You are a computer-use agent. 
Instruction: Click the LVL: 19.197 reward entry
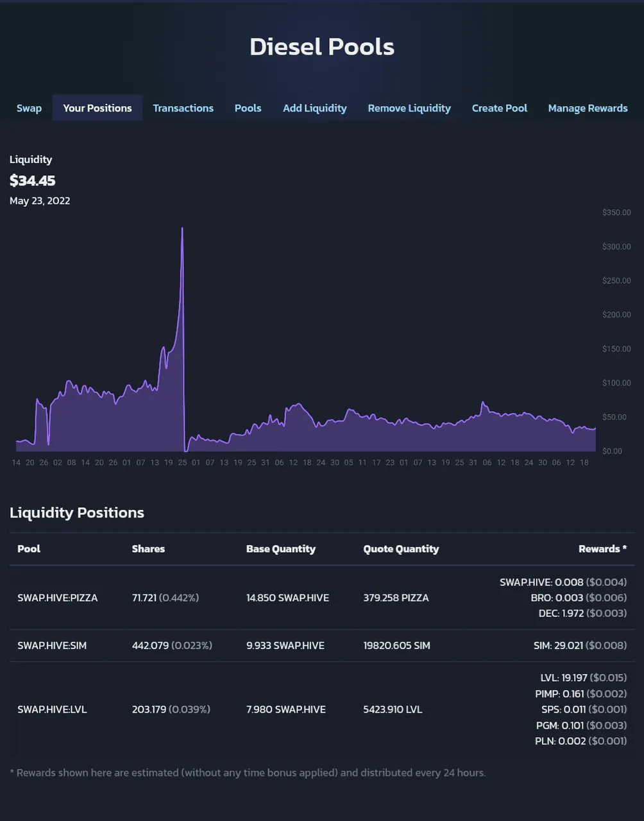584,677
